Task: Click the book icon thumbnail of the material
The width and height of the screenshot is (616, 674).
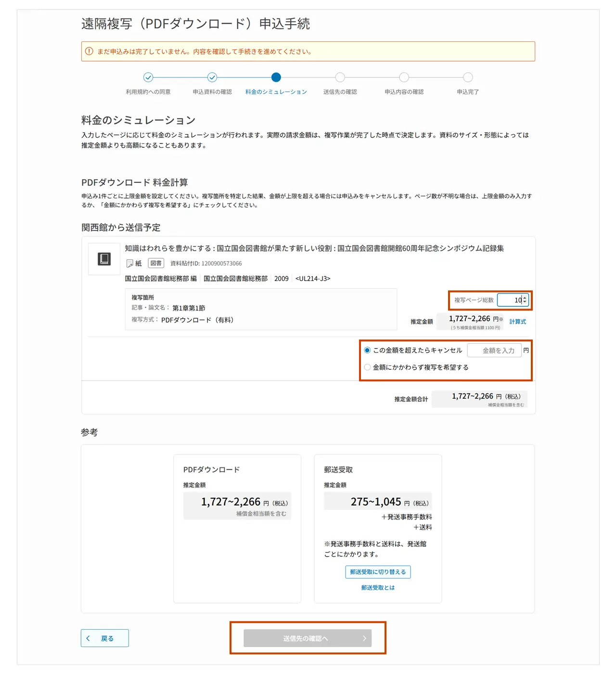Action: (104, 259)
